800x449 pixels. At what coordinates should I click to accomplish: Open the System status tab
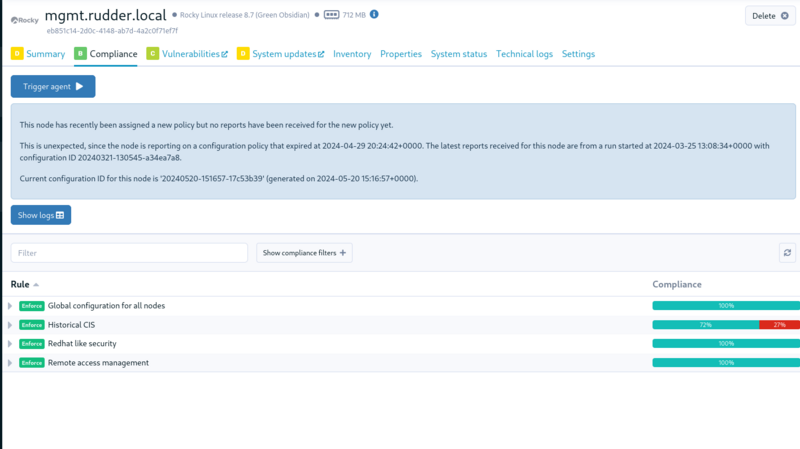(459, 54)
